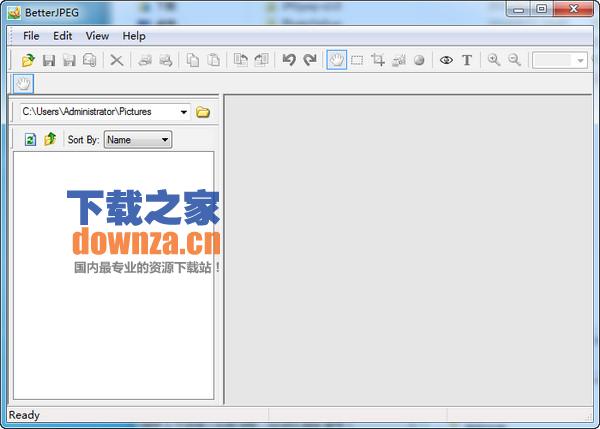Click the second printer preview icon
Image resolution: width=600 pixels, height=429 pixels.
166,60
